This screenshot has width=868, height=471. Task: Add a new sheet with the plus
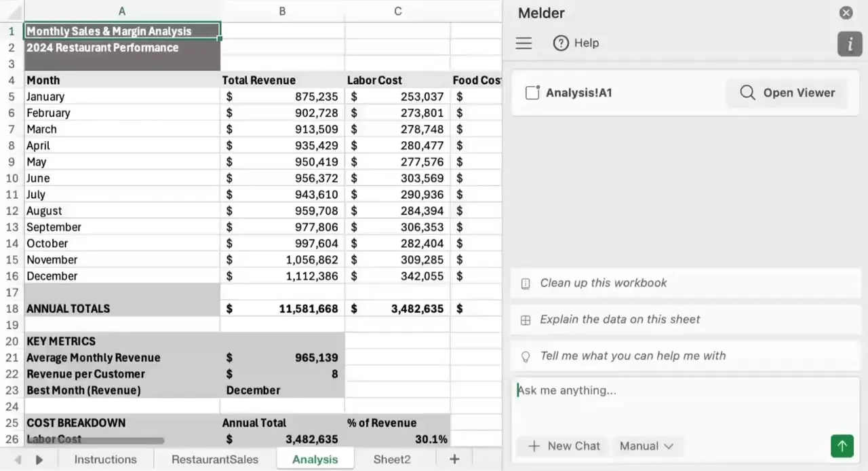(454, 459)
